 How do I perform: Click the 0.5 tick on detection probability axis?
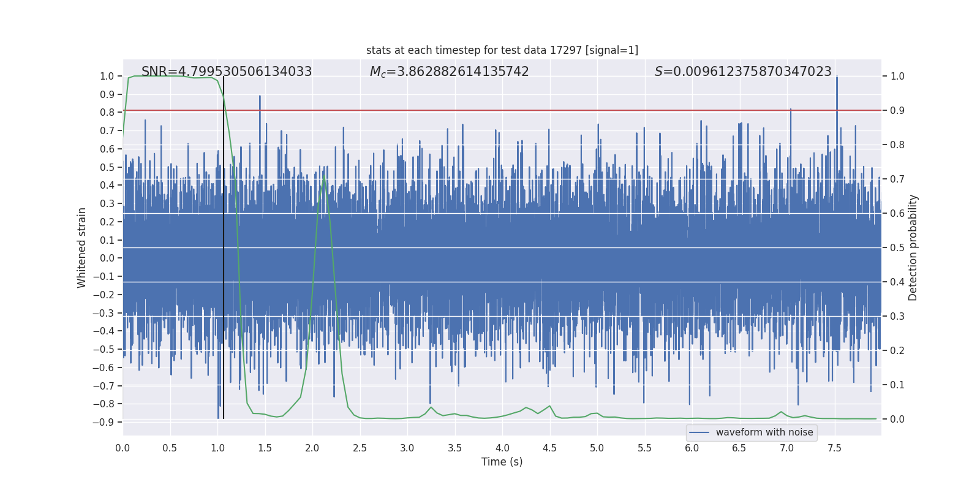click(897, 248)
